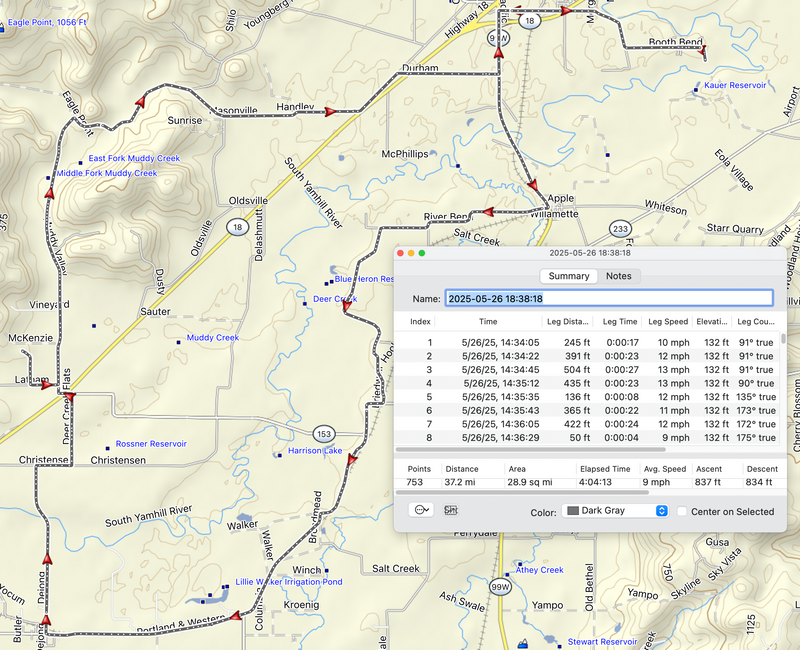Image resolution: width=800 pixels, height=650 pixels.
Task: Select the track point with 504 ft leg distance
Action: pyautogui.click(x=588, y=370)
